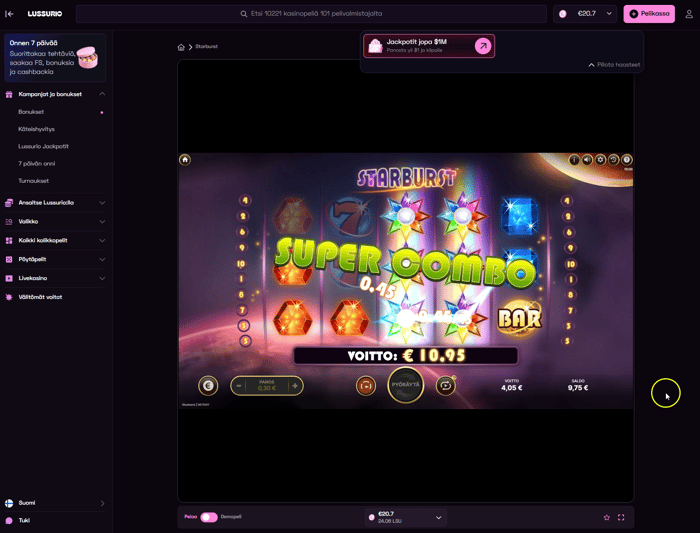Screen dimensions: 700x533
Task: Open the €20.7 balance dropdown in header
Action: pos(585,14)
